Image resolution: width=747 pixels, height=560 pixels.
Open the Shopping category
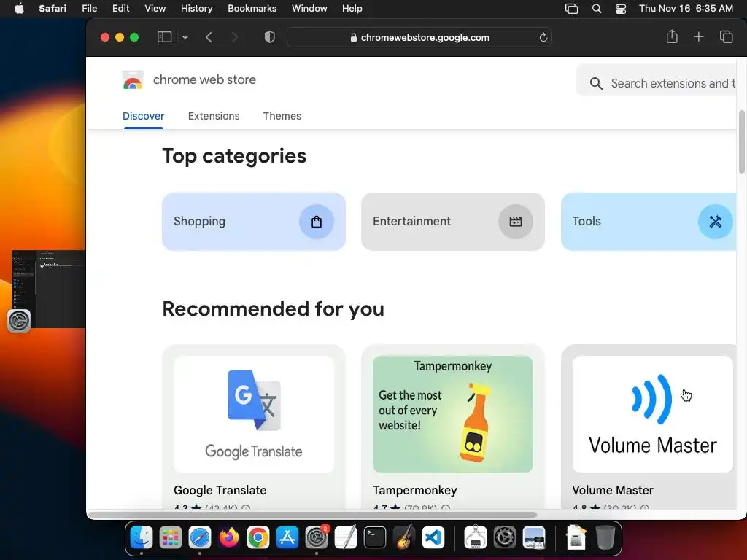(x=253, y=222)
